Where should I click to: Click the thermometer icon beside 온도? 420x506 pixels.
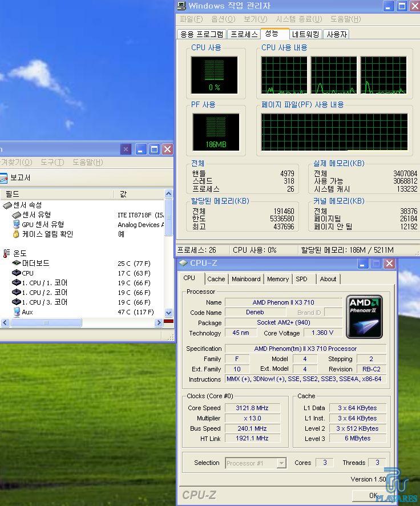tap(6, 253)
